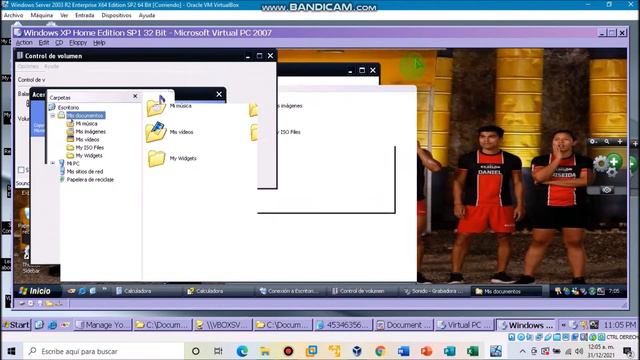
Task: Expand the Mi PC tree node
Action: pos(53,163)
